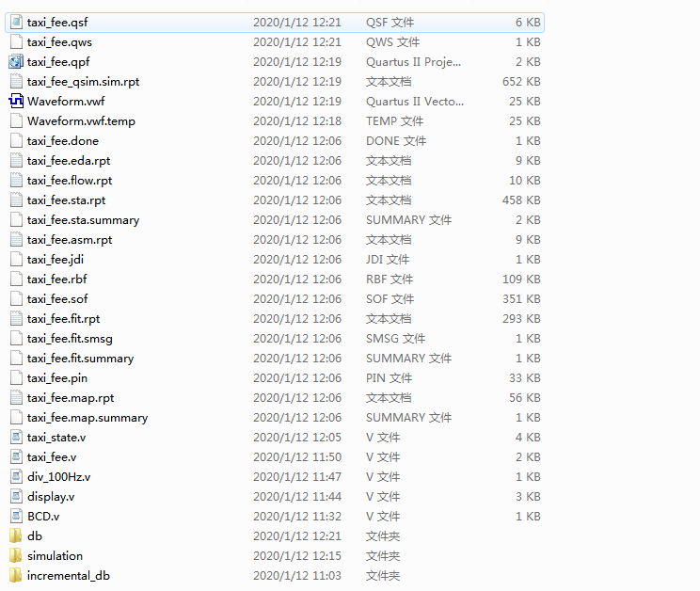Click the display.v Verilog file icon
Screen dimensions: 700x591
tap(16, 496)
